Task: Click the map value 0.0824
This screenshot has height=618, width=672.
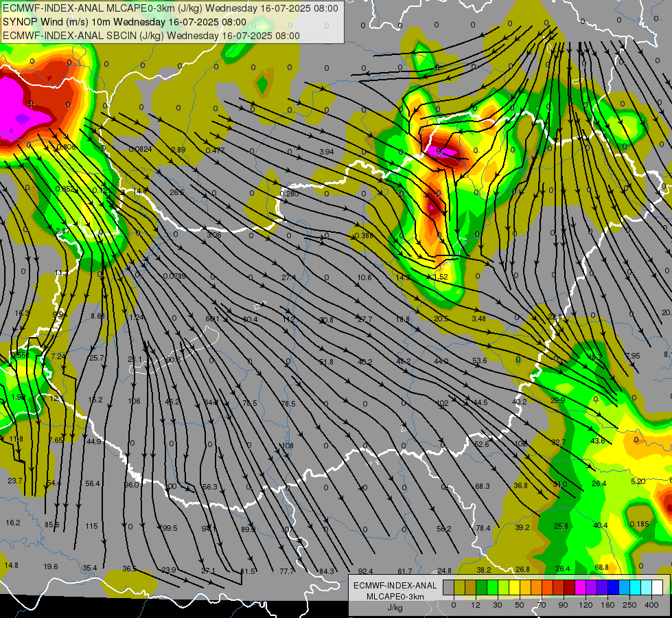Action: (140, 149)
